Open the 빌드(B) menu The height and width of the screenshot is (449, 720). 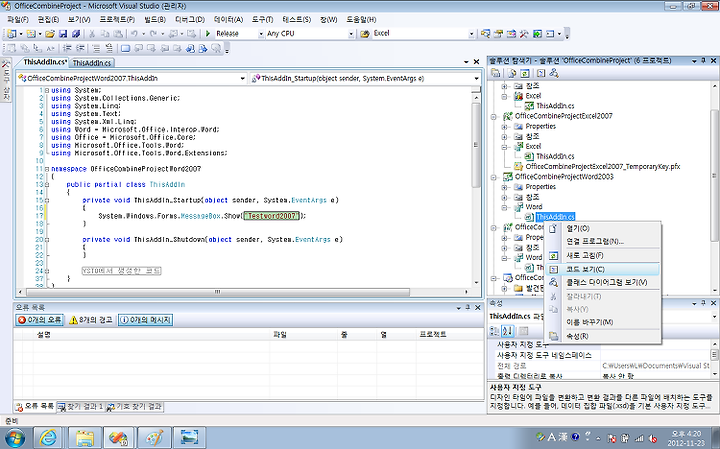coord(155,20)
